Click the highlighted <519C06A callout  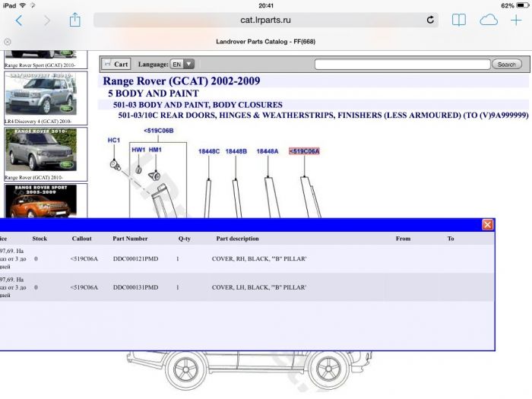304,151
